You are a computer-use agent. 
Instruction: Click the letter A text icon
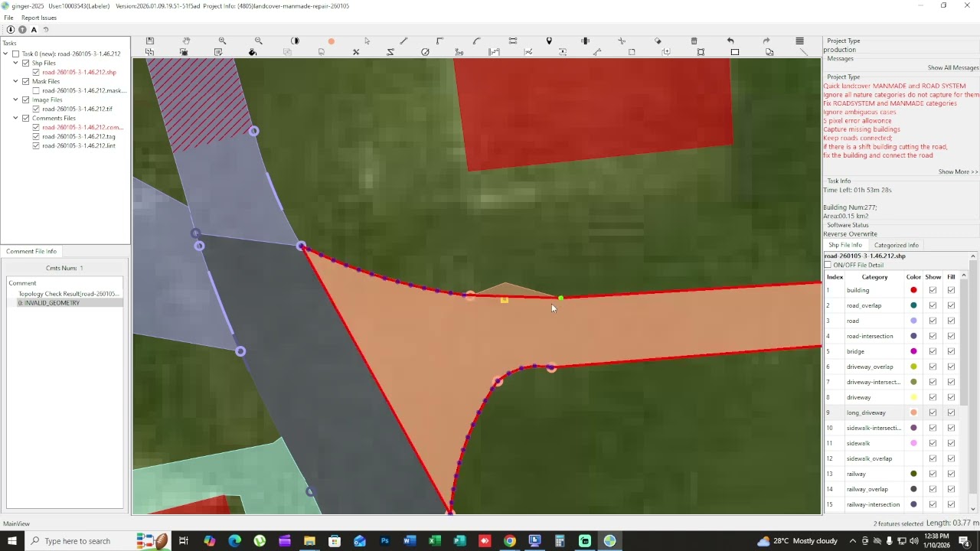34,30
